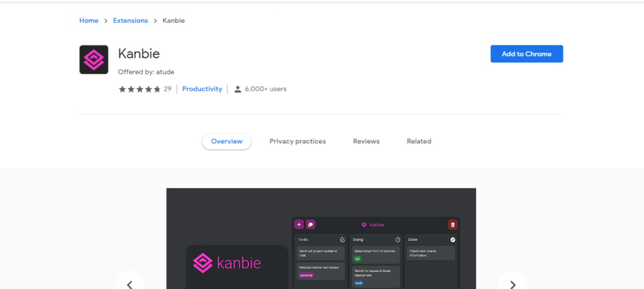Go to the Home breadcrumb link

coord(89,21)
